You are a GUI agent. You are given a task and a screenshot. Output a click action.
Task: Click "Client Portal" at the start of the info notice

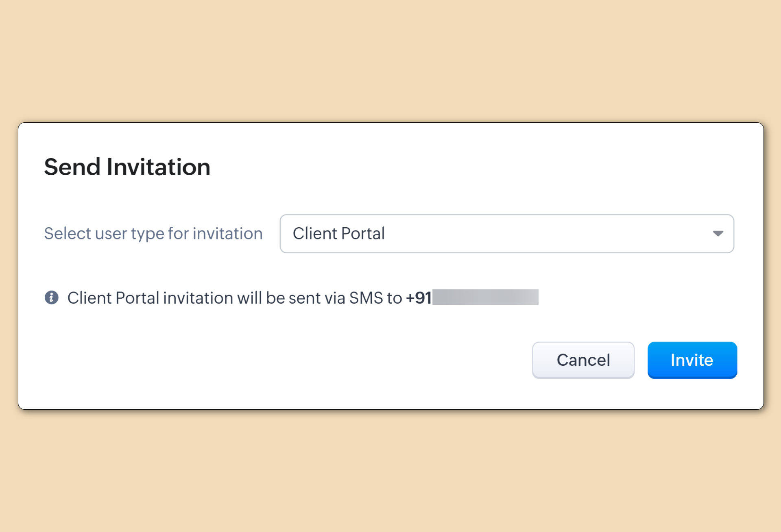tap(113, 298)
